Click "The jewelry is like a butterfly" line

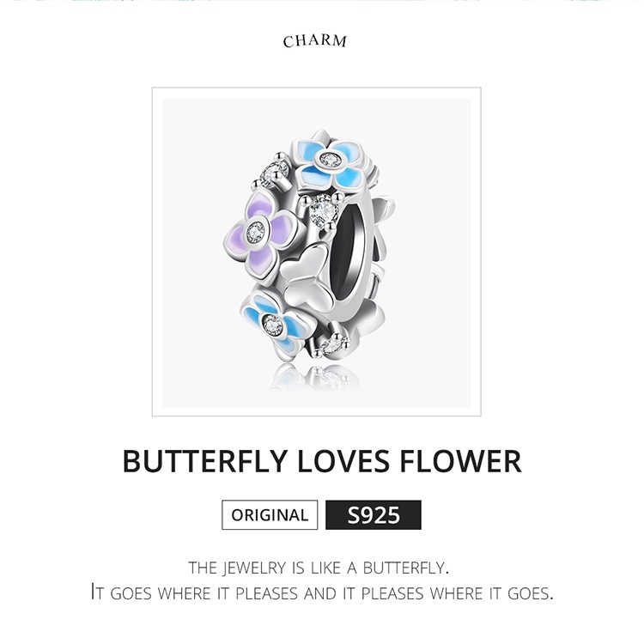point(319,568)
